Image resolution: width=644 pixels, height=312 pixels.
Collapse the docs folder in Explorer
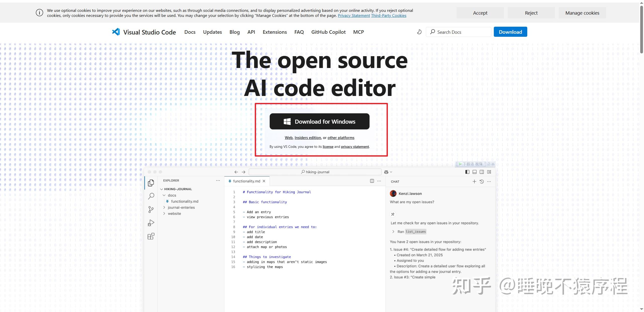tap(164, 195)
